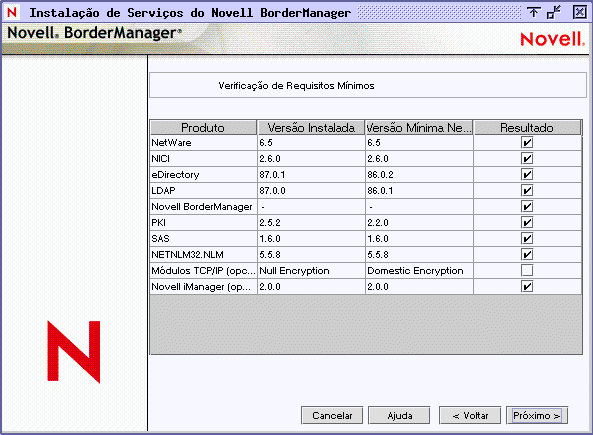Viewport: 593px width, 435px height.
Task: Click the red Novell brand logo in banner
Action: (x=553, y=39)
